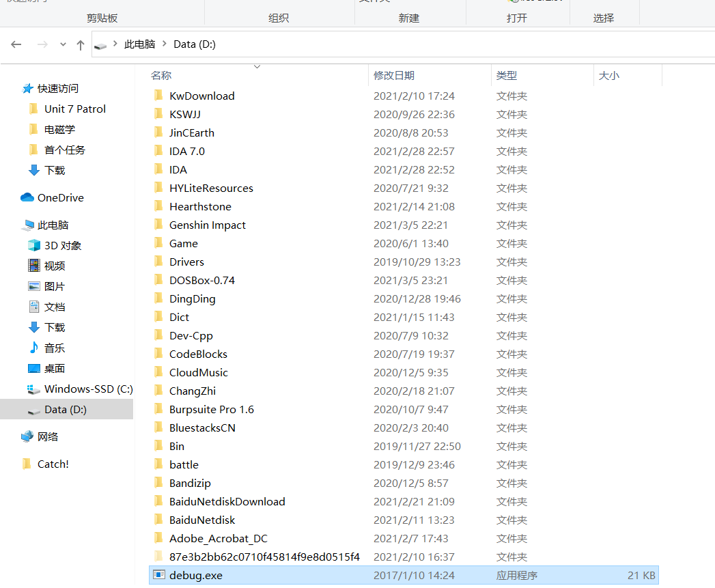Go up one folder level

81,44
